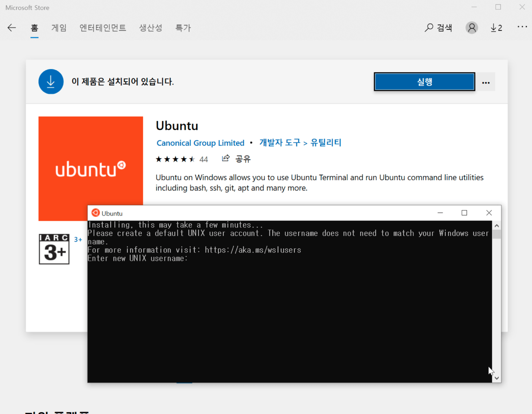Click 'Ubuntu' title in terminal title bar
532x414 pixels.
[x=112, y=213]
